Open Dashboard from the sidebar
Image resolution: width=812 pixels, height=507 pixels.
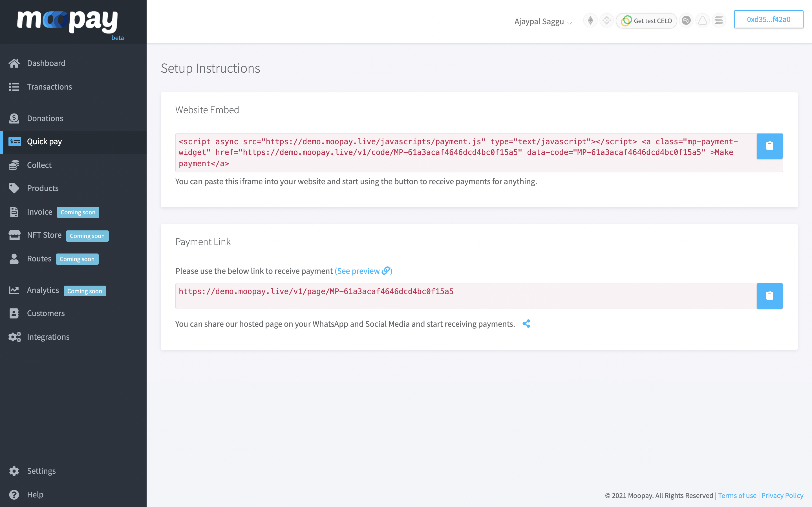46,63
